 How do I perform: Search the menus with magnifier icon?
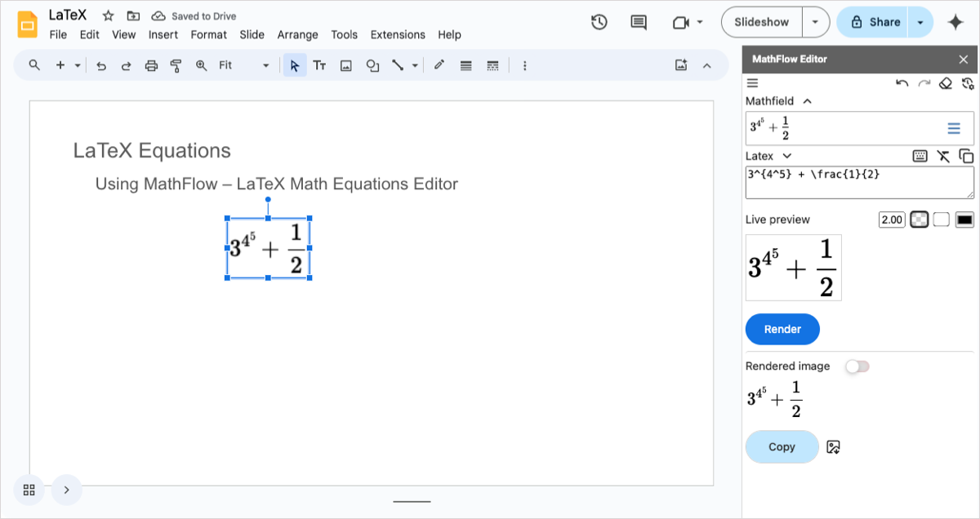(34, 65)
